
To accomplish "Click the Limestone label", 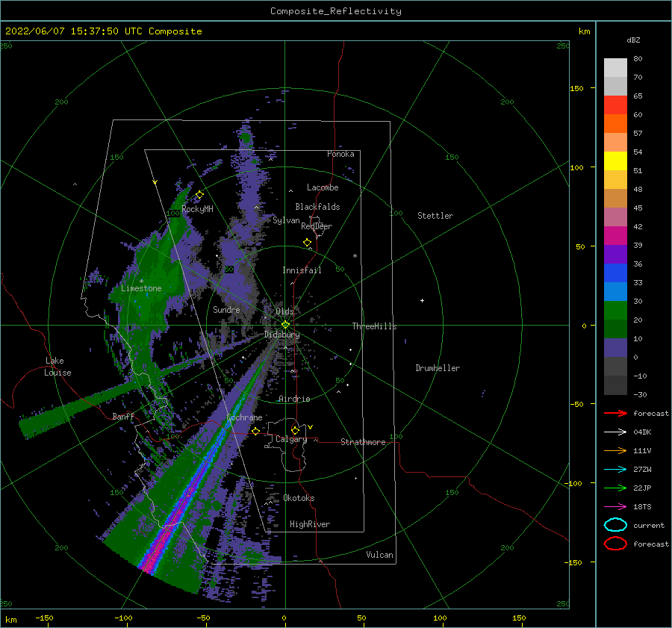I will click(141, 288).
